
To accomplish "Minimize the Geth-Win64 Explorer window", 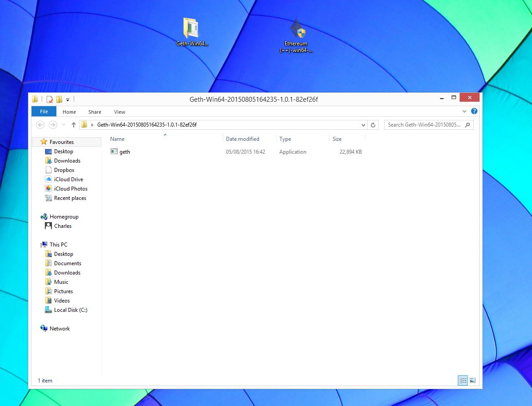I will click(442, 98).
